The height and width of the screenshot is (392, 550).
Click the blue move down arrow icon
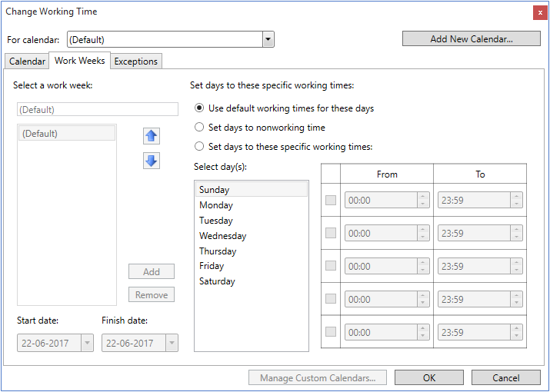click(152, 161)
